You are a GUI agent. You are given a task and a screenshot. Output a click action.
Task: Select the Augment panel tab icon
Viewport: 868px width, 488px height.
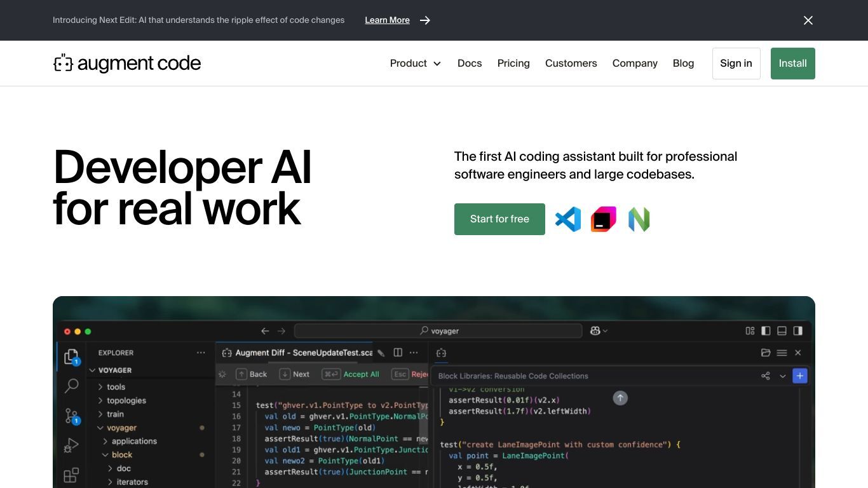[x=441, y=353]
